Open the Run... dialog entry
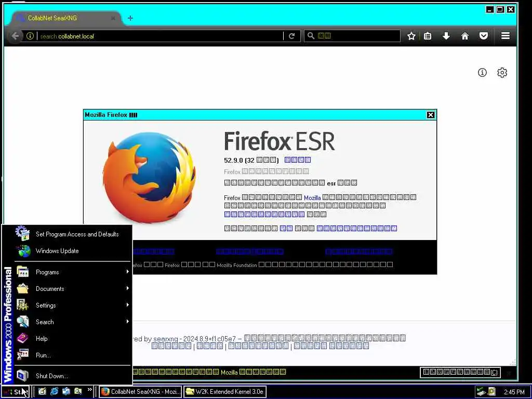 tap(73, 355)
